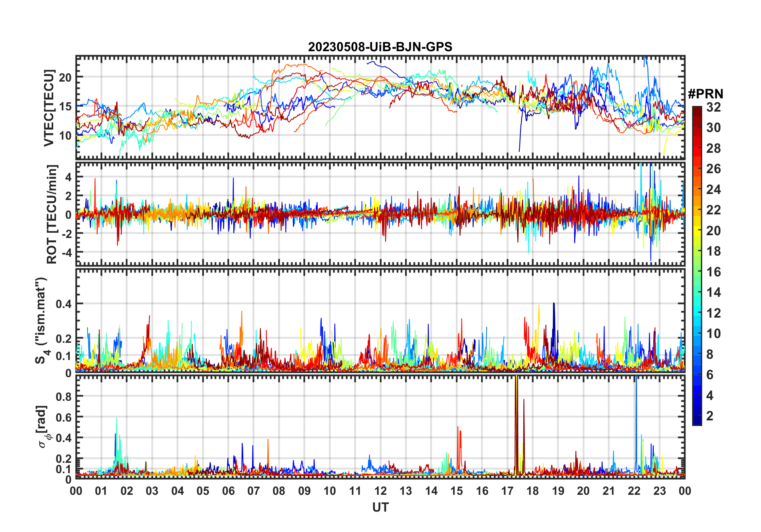Select the 18 hour tick on the x-axis
Image resolution: width=761 pixels, height=532 pixels.
(x=533, y=491)
